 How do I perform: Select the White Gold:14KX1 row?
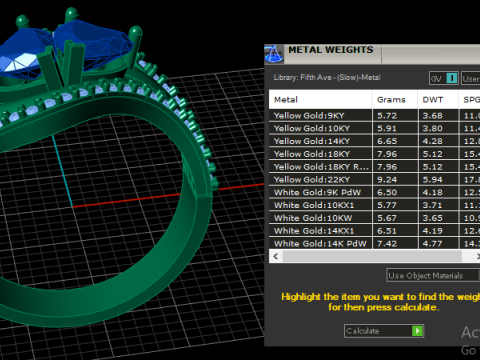pos(375,231)
